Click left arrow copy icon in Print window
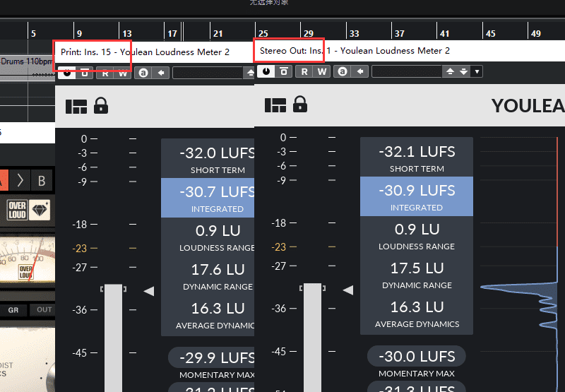Viewport: 565px width, 392px height. pos(161,73)
